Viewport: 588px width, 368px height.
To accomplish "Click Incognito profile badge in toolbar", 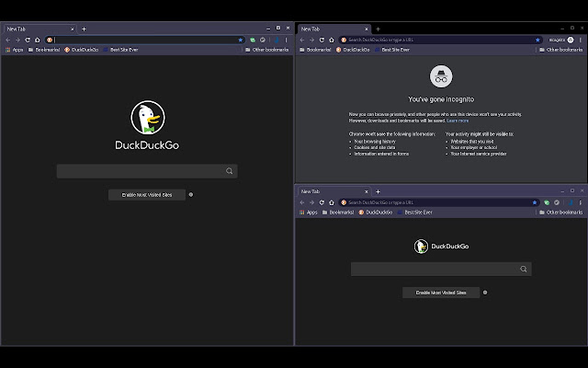I will coord(561,40).
